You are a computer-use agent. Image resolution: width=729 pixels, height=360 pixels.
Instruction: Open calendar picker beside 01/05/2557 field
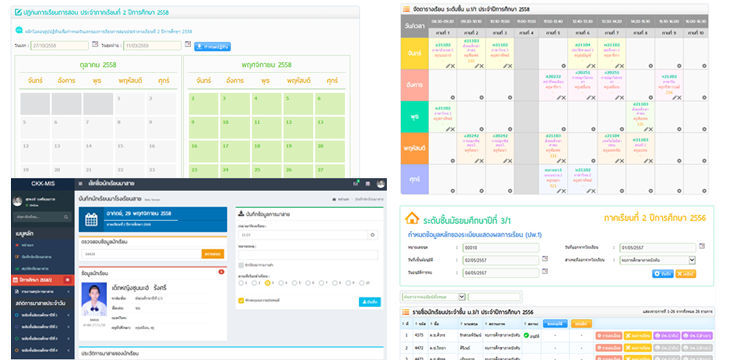tap(702, 246)
